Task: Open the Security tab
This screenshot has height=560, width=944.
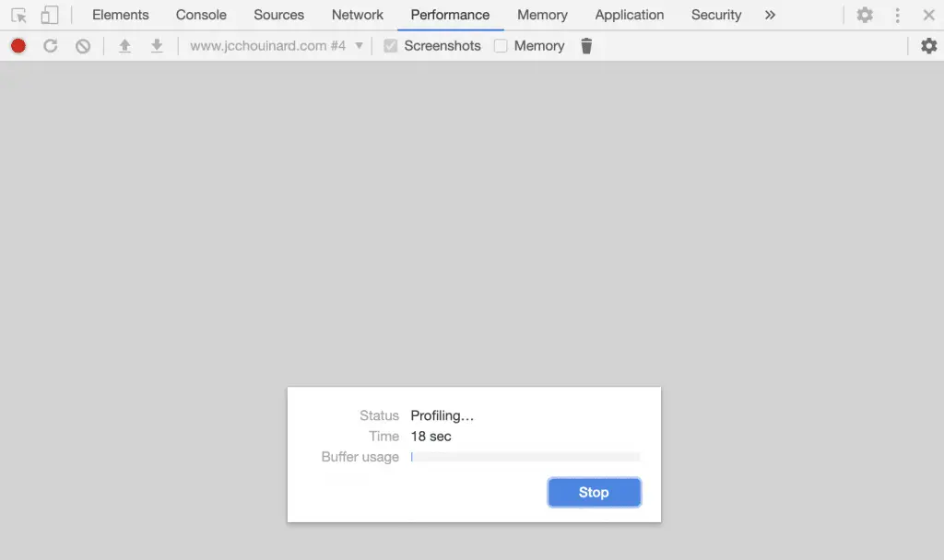Action: coord(715,15)
